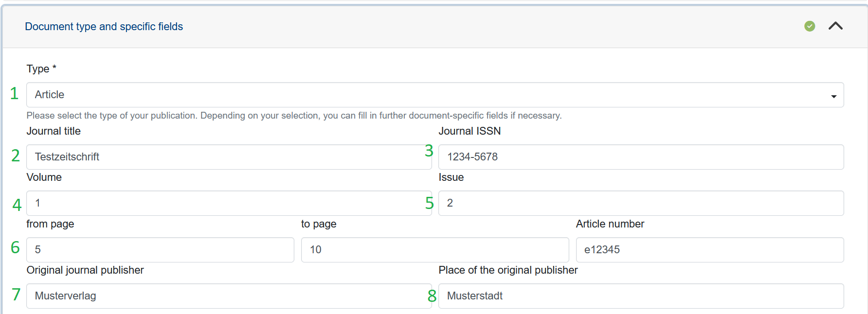
Task: Click the field containing Musterstadt
Action: (641, 296)
